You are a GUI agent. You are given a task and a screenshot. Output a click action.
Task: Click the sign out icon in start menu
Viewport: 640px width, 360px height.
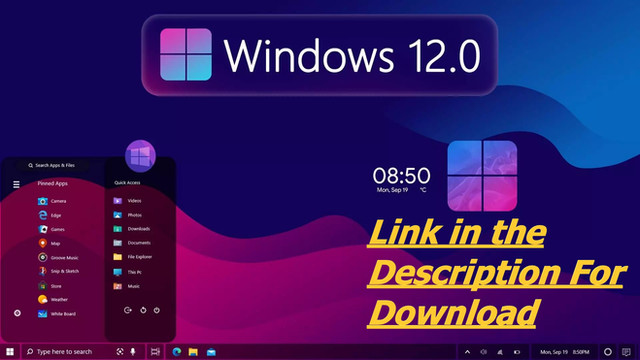[128, 310]
